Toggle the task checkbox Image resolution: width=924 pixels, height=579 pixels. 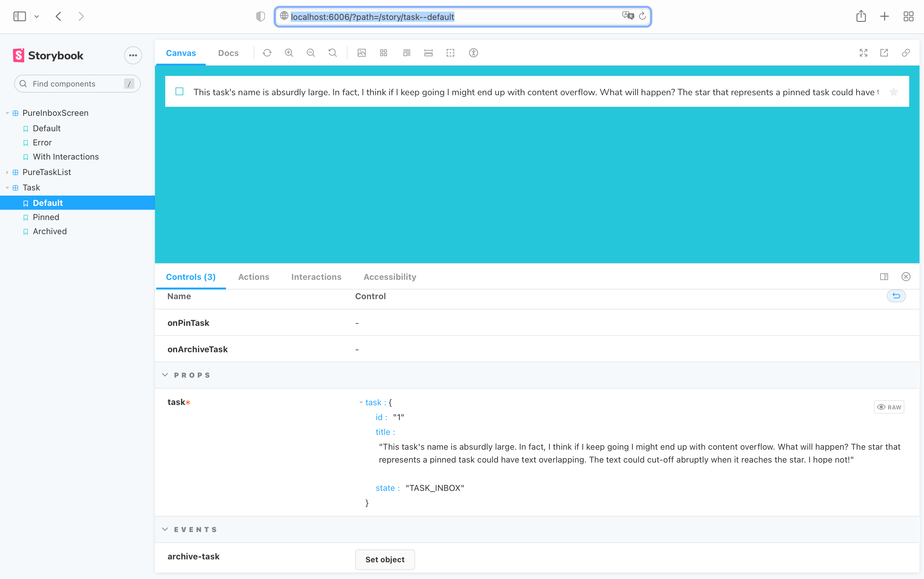point(179,91)
